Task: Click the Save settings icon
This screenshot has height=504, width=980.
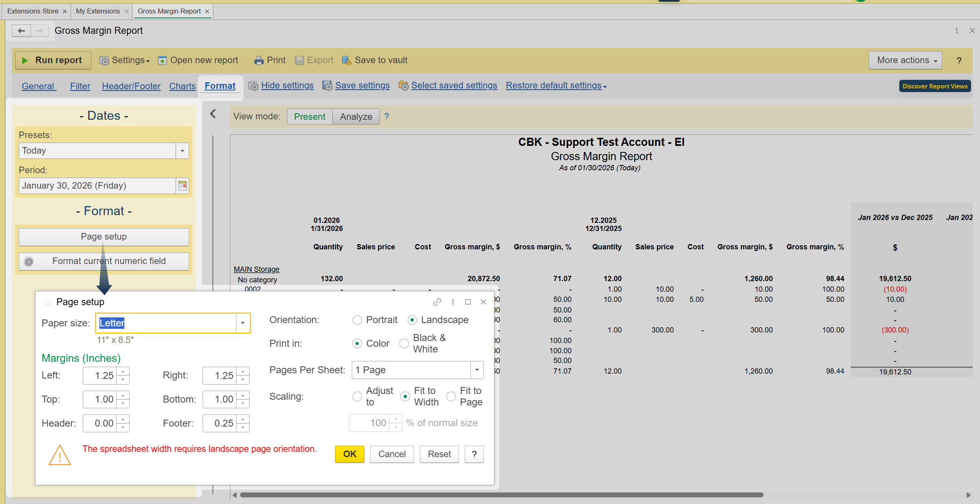Action: click(x=327, y=86)
